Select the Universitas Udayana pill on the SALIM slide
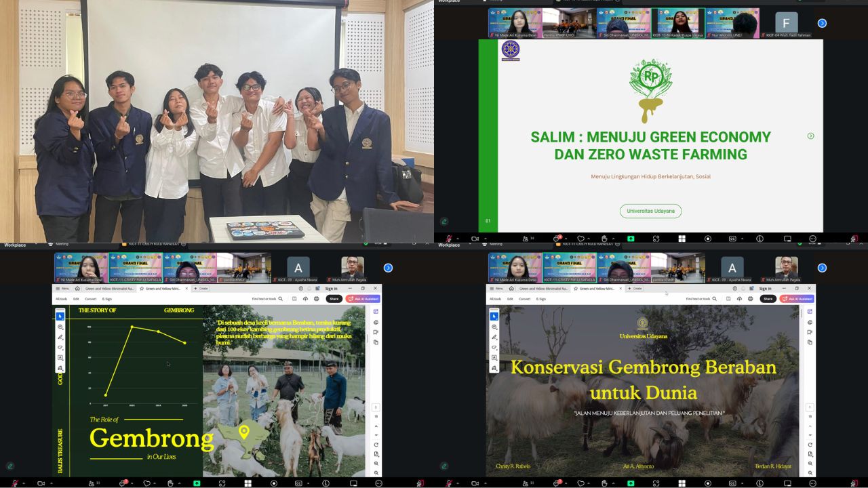Image resolution: width=868 pixels, height=488 pixels. pos(650,211)
